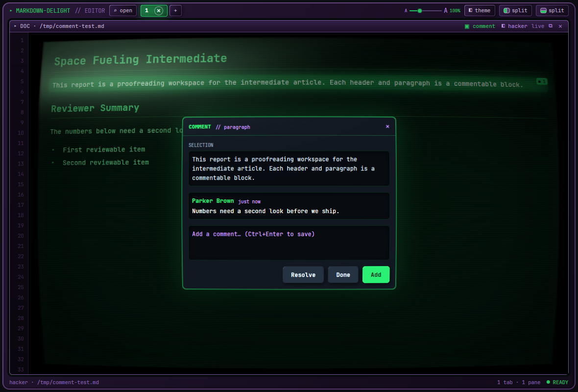This screenshot has width=578, height=392.
Task: Close the document pane
Action: click(560, 26)
